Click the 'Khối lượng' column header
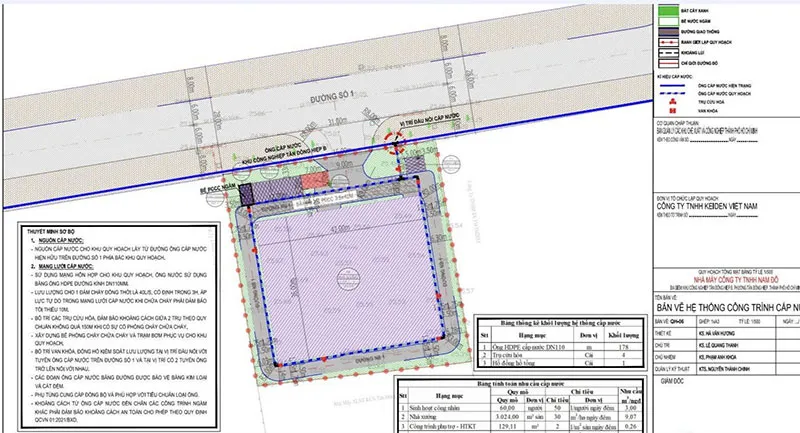 (x=623, y=335)
